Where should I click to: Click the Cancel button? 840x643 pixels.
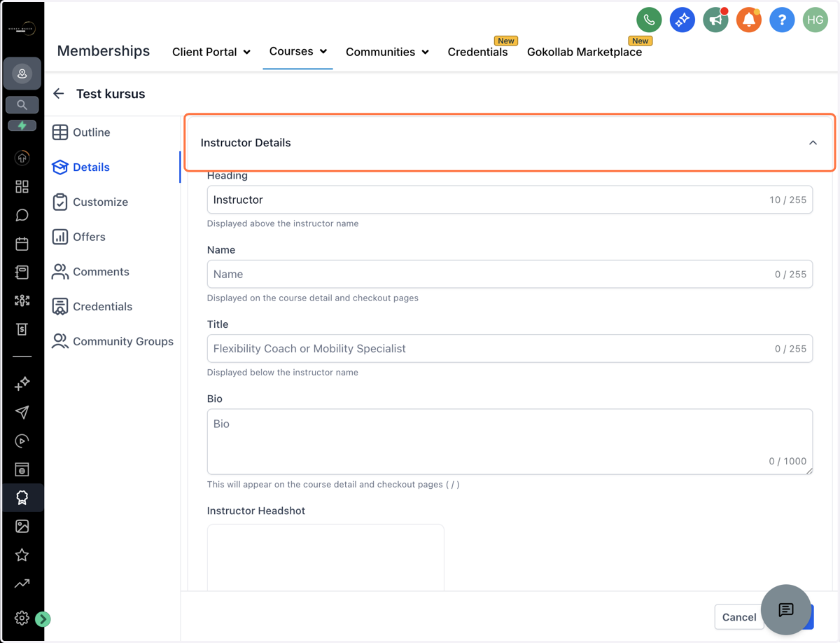pyautogui.click(x=739, y=617)
